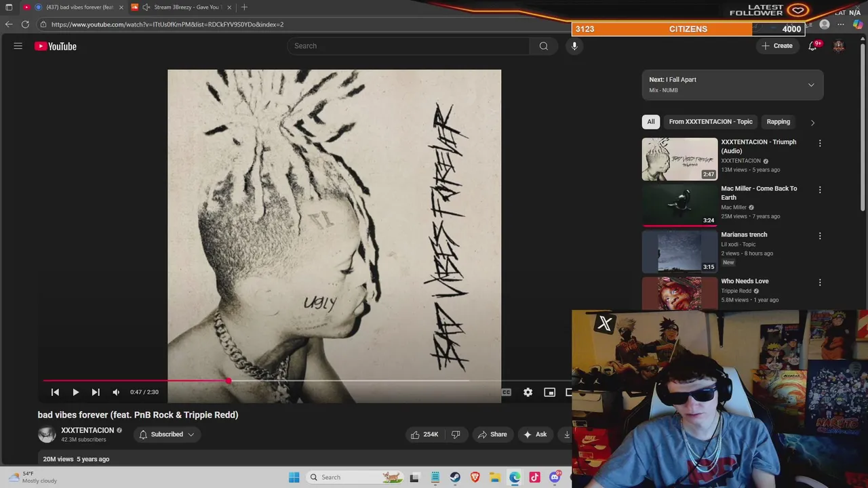Screen dimensions: 868x488
Task: Open Steam from the taskbar
Action: pos(455,477)
